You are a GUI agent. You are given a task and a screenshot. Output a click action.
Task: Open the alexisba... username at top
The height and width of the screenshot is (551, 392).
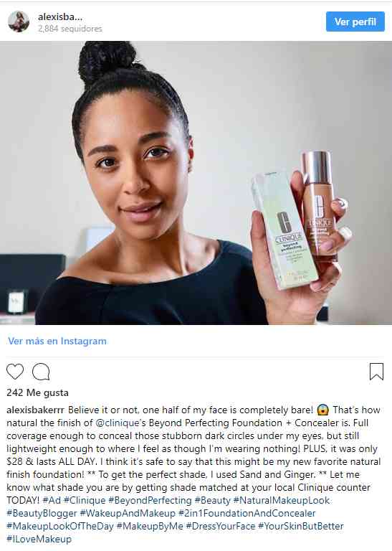[60, 17]
